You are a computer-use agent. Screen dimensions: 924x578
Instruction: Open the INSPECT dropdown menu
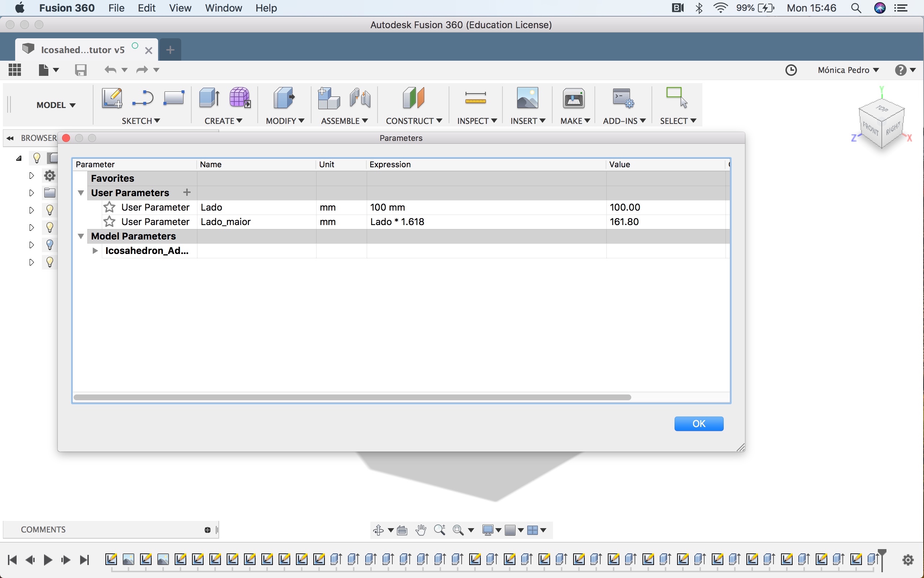click(477, 121)
